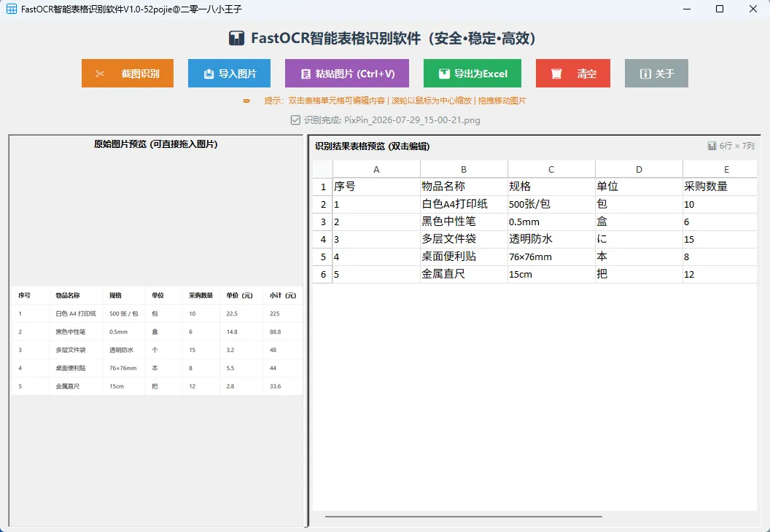This screenshot has height=532, width=770.
Task: Select misrecognized cell に in column D
Action: tap(639, 240)
